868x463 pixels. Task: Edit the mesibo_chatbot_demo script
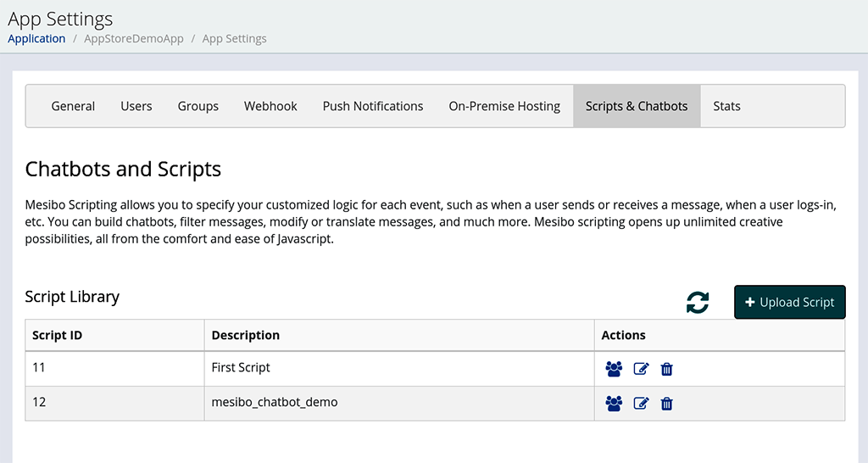point(641,403)
